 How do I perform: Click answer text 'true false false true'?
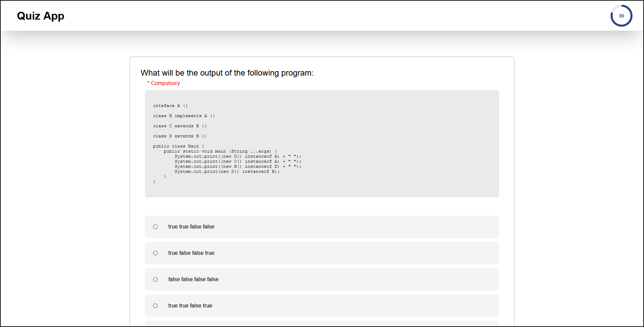[191, 253]
